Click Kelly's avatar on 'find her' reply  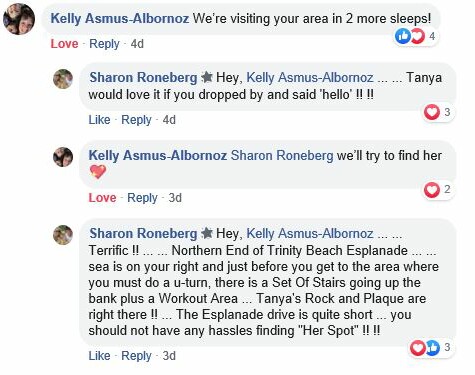click(x=63, y=157)
